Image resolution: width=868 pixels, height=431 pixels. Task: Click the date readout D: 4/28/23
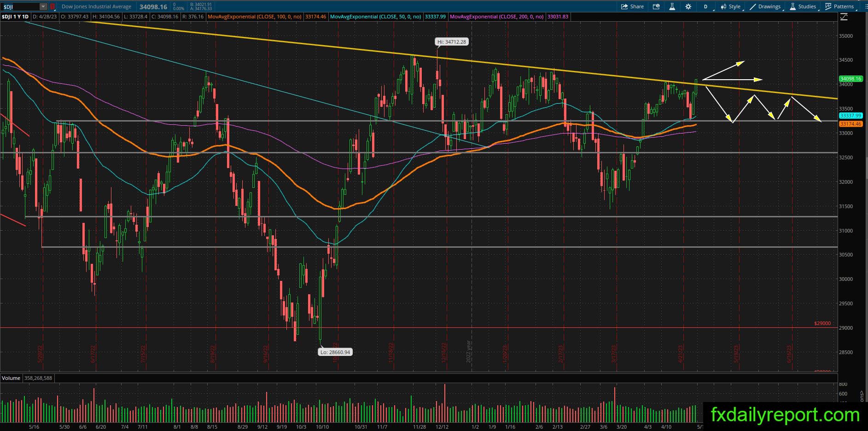tap(45, 17)
